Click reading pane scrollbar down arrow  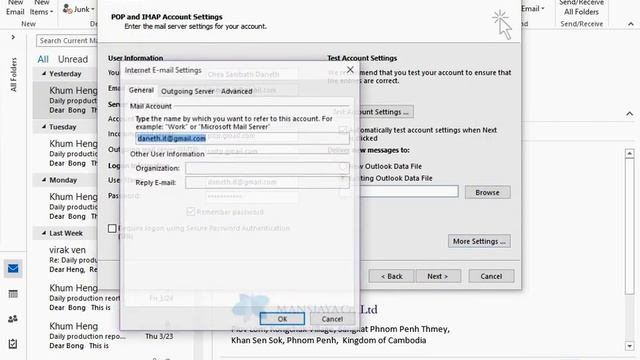click(629, 346)
